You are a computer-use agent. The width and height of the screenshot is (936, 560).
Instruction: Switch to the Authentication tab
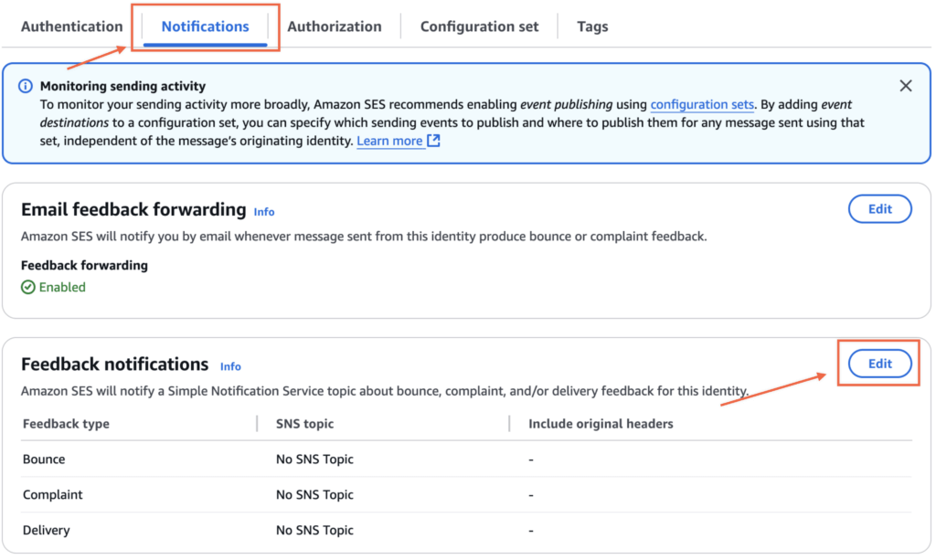pyautogui.click(x=71, y=26)
